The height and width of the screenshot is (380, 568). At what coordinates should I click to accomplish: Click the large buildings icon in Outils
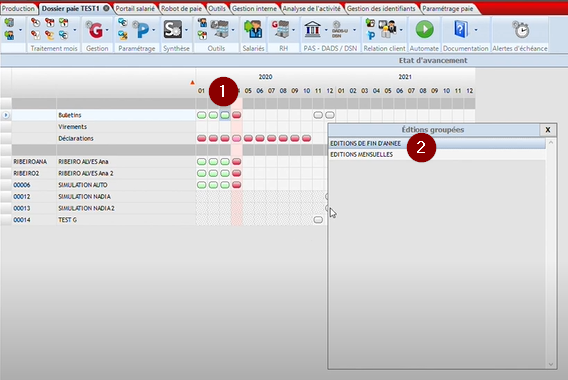click(220, 29)
